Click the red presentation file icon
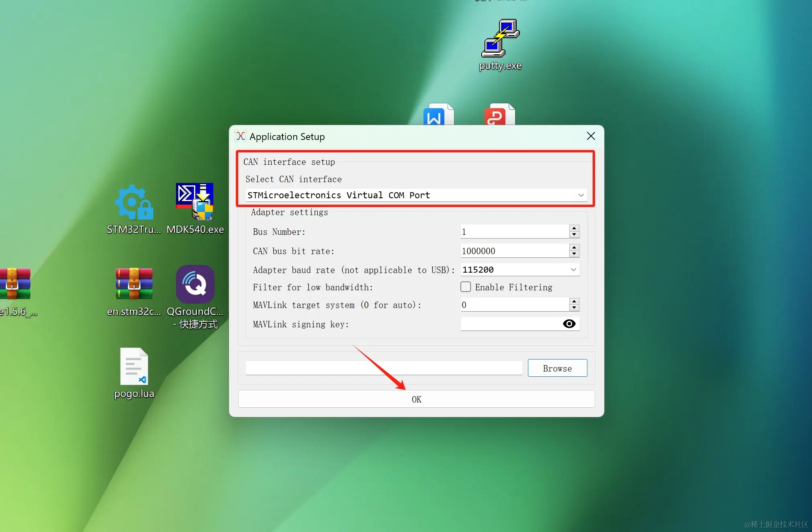 (499, 115)
